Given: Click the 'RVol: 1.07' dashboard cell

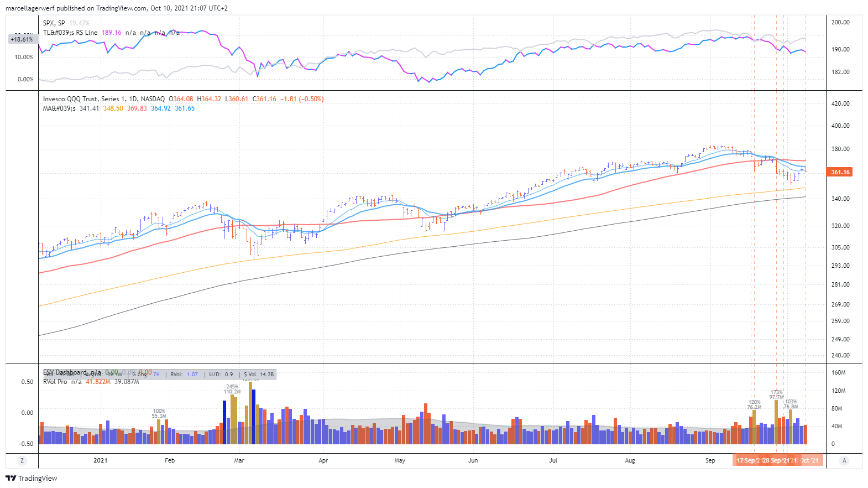Looking at the screenshot, I should click(x=184, y=375).
